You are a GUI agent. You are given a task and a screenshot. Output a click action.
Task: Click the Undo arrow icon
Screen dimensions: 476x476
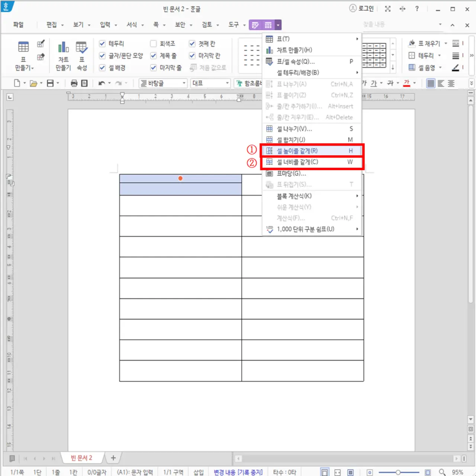click(102, 83)
